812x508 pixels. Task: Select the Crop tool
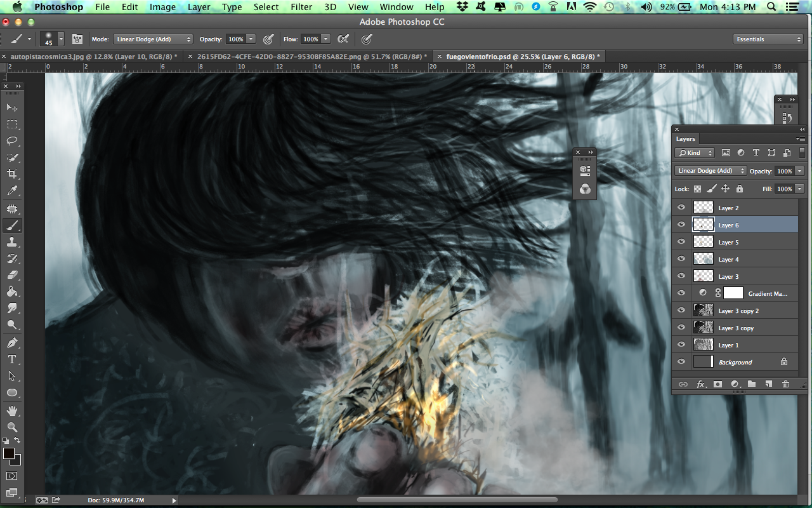click(x=12, y=173)
